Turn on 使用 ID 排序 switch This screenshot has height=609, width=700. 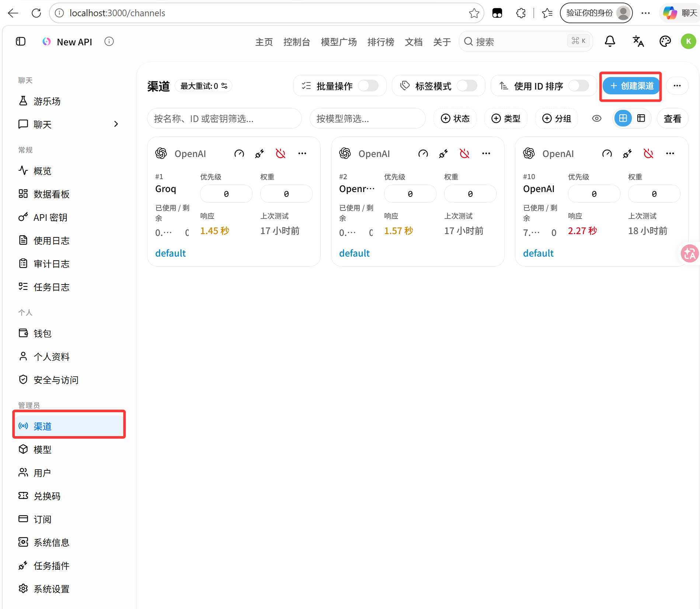click(579, 86)
